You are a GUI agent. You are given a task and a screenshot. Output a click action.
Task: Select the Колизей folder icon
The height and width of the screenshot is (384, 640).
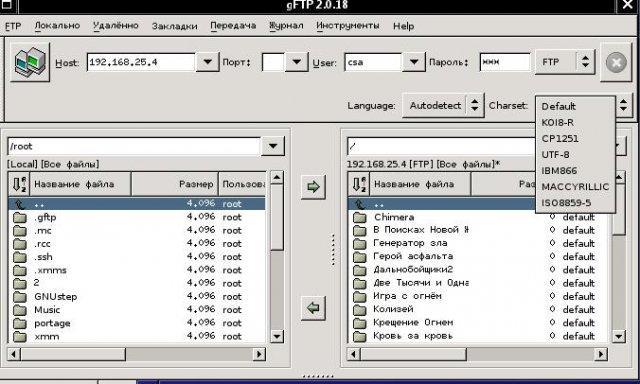click(x=360, y=310)
